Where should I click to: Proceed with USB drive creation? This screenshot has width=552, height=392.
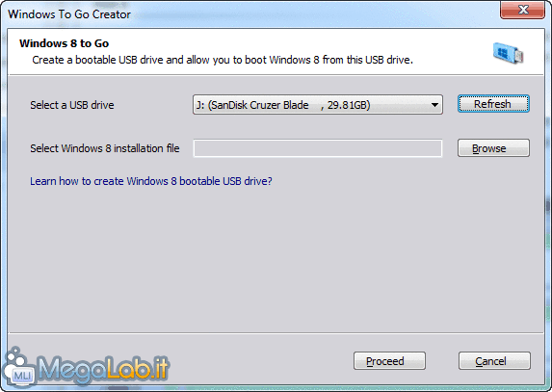[389, 360]
